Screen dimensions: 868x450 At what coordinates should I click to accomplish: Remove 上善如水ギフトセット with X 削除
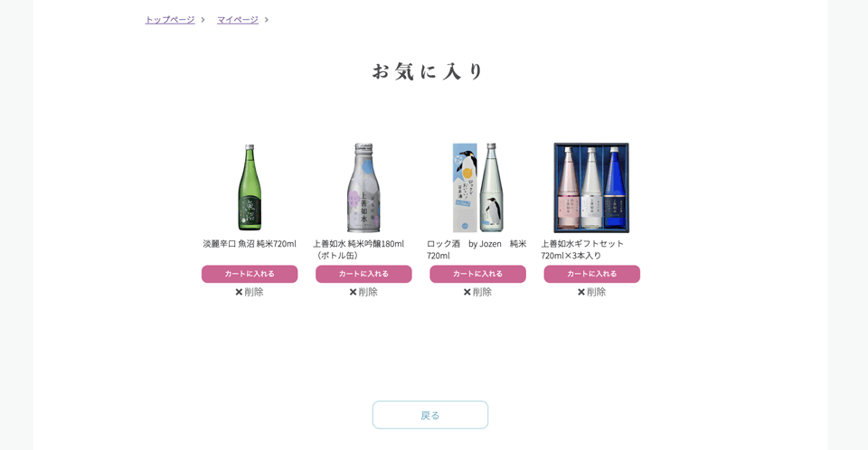tap(591, 292)
